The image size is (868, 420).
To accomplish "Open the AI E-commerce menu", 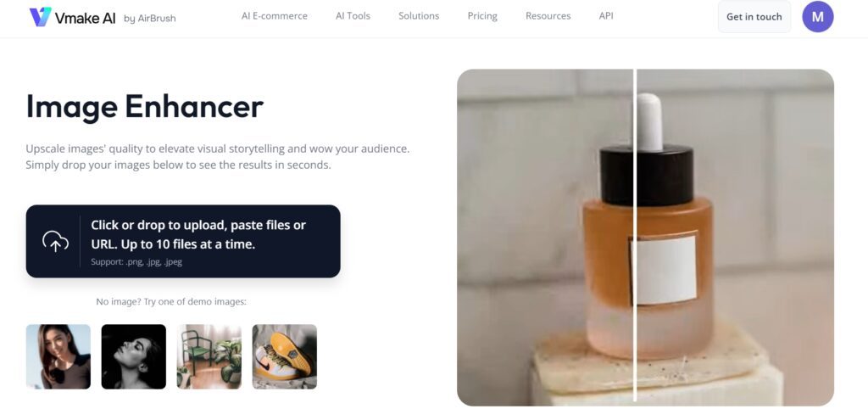I will (274, 16).
